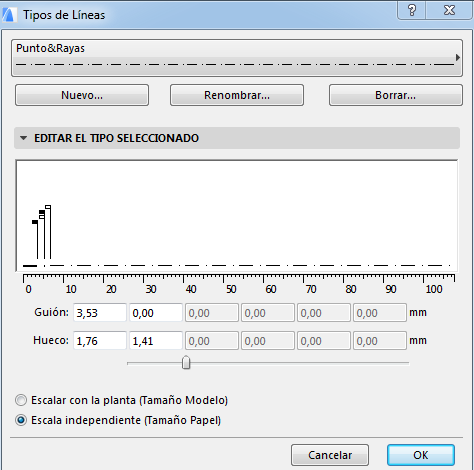Image resolution: width=474 pixels, height=470 pixels.
Task: Click the scale slider thumb below Hueco
Action: tap(186, 363)
